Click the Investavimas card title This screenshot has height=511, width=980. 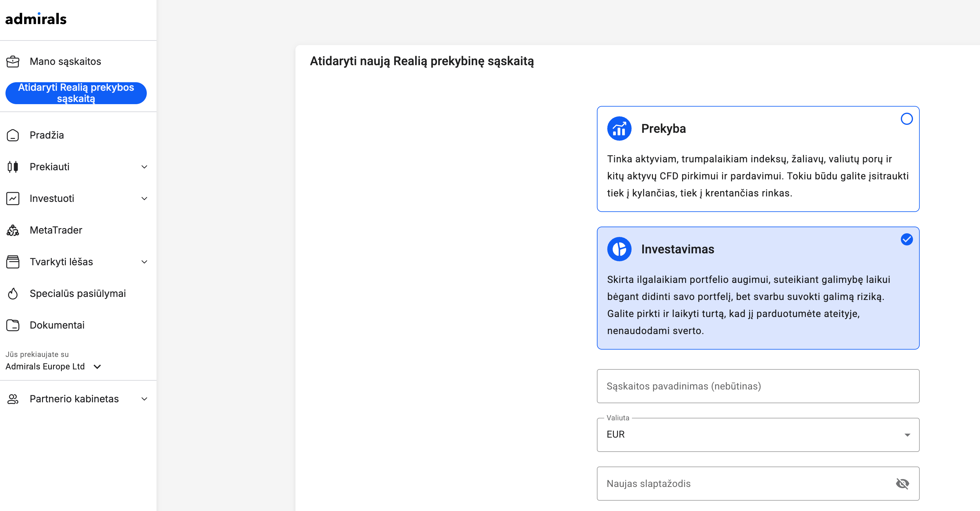(x=678, y=249)
